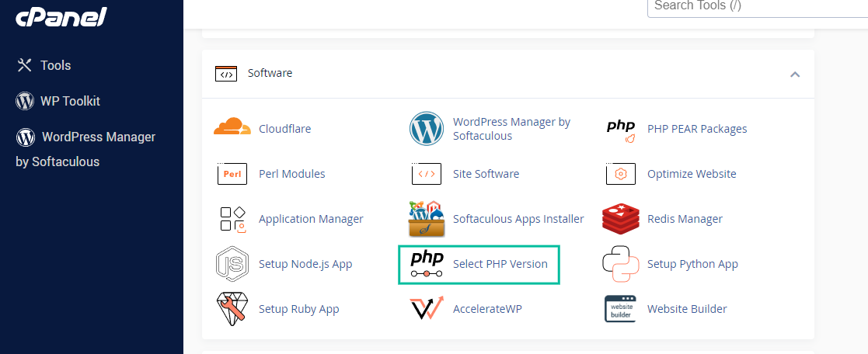
Task: Click the Optimize Website link
Action: [x=691, y=174]
